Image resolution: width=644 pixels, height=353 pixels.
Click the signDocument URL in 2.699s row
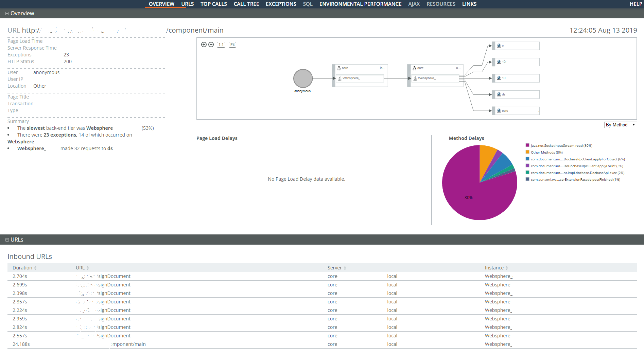point(114,285)
